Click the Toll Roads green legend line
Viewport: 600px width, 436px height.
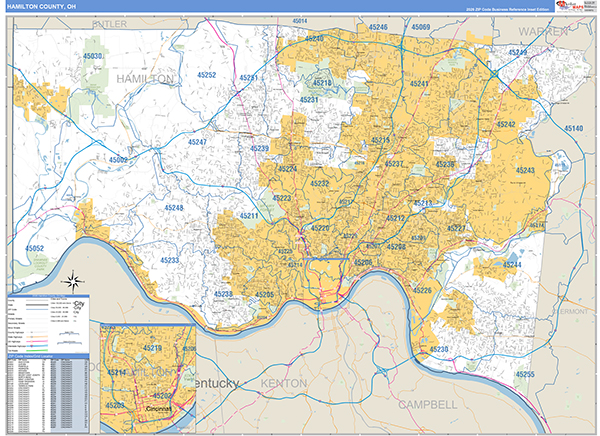(x=37, y=350)
